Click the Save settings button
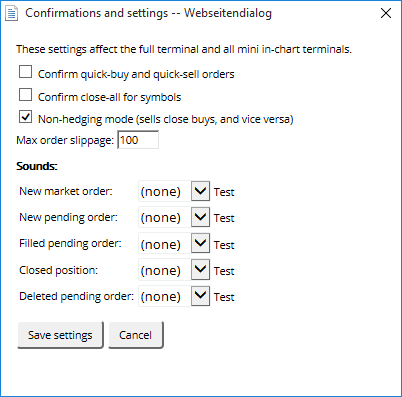This screenshot has width=402, height=397. (x=60, y=335)
